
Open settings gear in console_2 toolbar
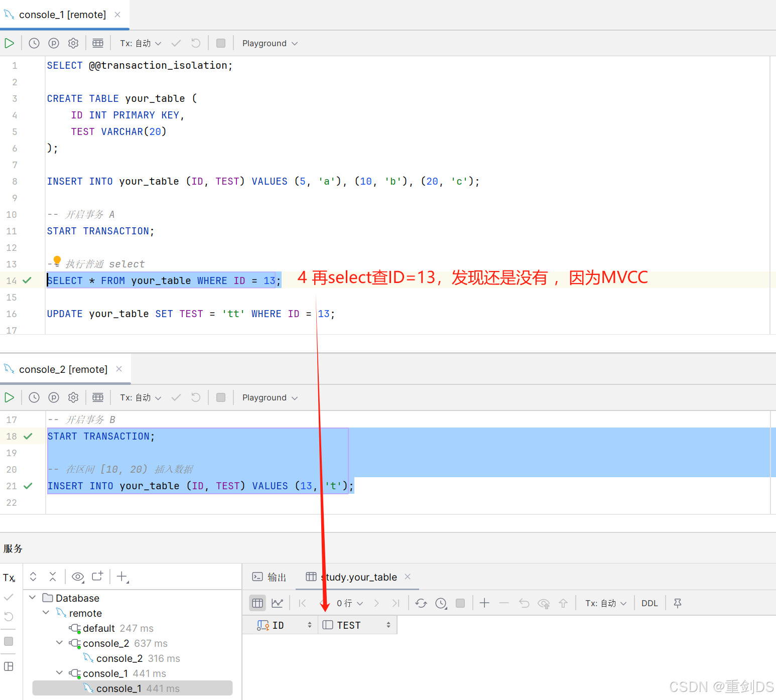pos(73,397)
